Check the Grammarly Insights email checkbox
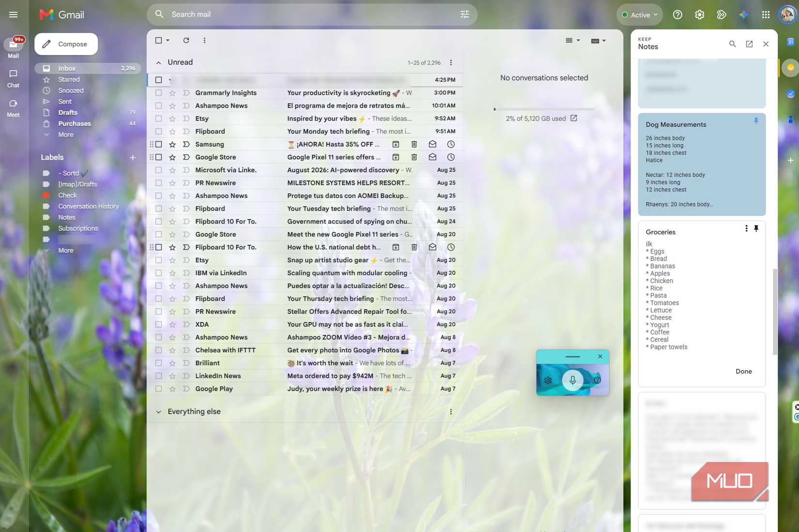The image size is (799, 532). (x=158, y=93)
